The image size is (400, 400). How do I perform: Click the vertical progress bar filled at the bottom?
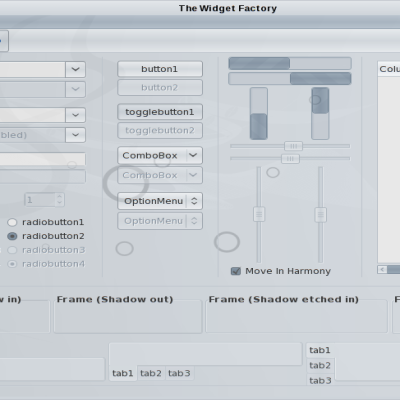(259, 113)
